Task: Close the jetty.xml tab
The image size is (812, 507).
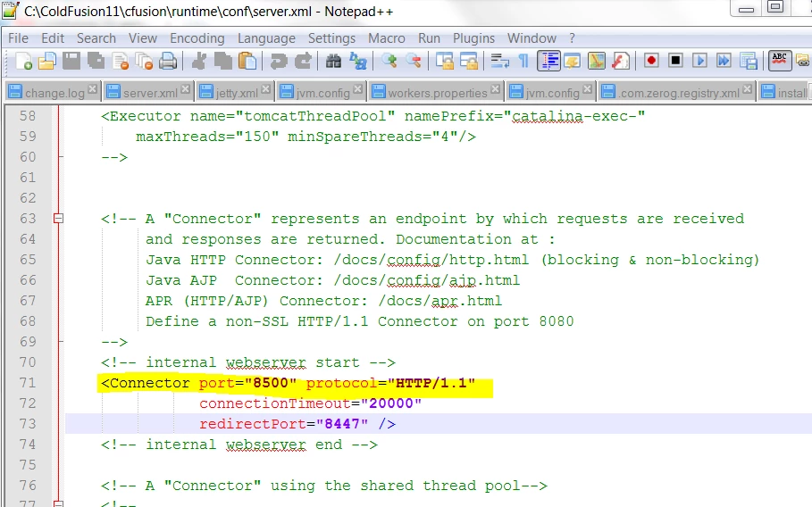Action: click(x=265, y=89)
